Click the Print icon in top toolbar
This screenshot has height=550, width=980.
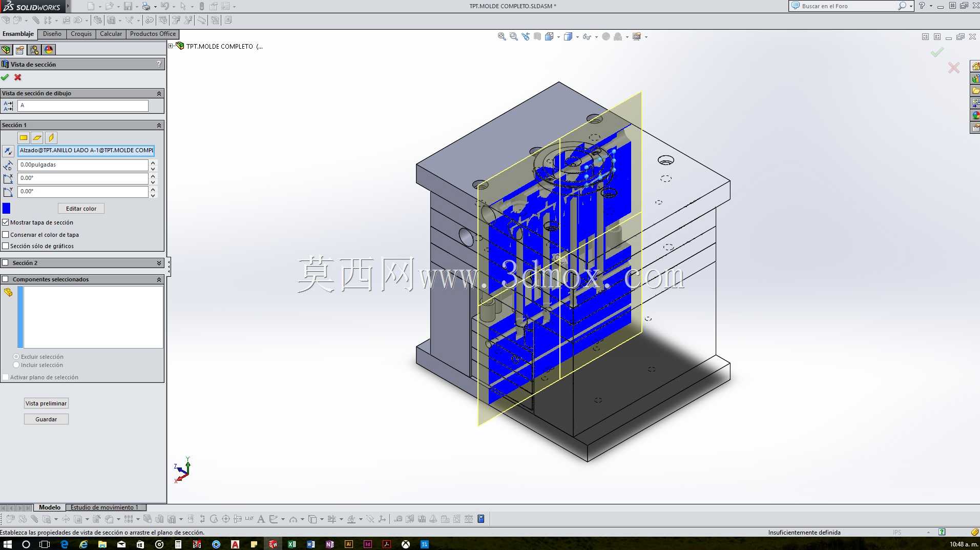[146, 6]
